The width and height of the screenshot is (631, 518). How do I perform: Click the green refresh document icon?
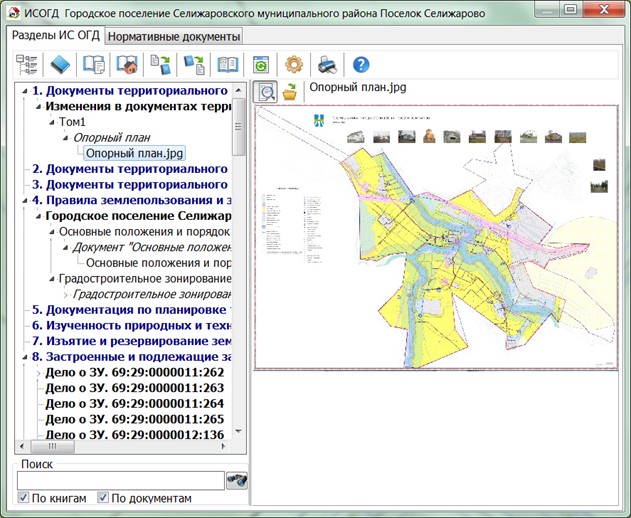click(261, 65)
